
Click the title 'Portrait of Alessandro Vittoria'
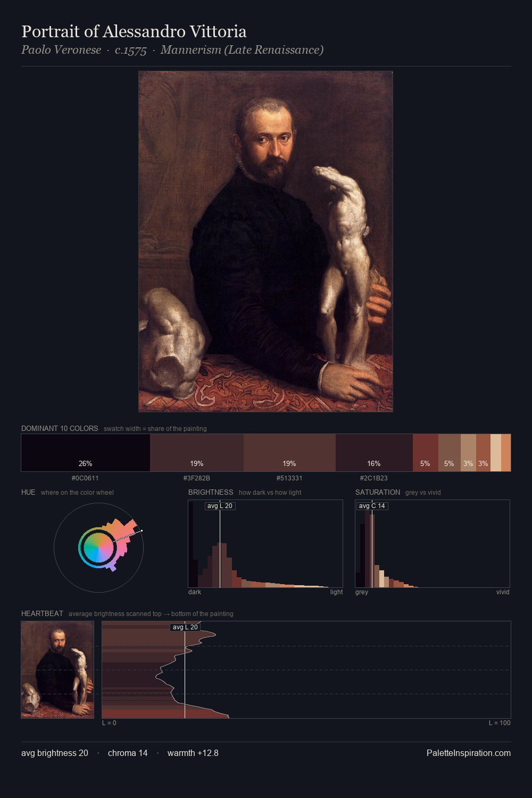pos(134,31)
